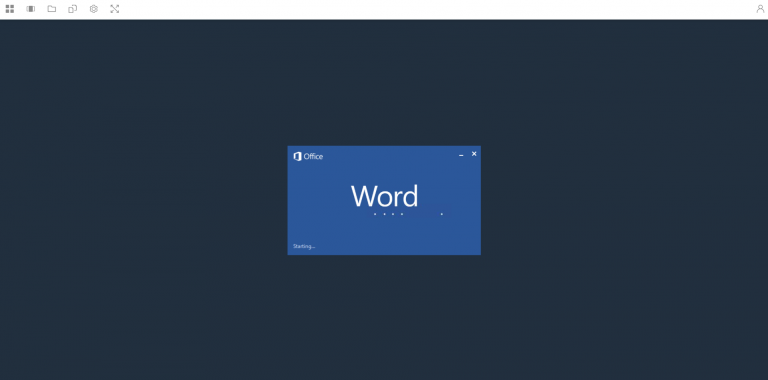Click the Office text label in splash
Image resolution: width=768 pixels, height=380 pixels.
click(313, 156)
